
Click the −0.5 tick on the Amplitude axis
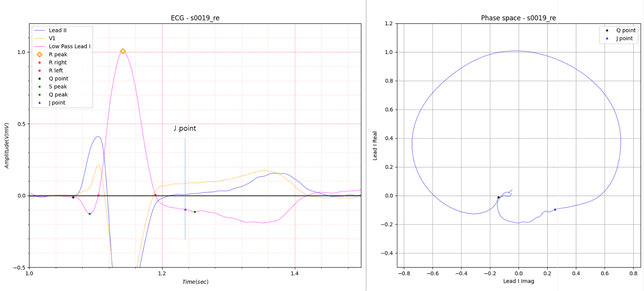pos(19,267)
